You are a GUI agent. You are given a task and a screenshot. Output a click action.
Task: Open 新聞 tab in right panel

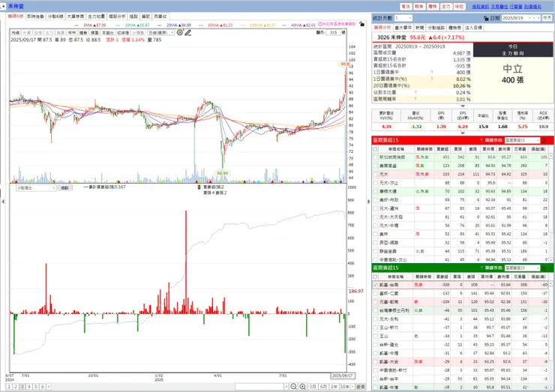pyautogui.click(x=420, y=28)
